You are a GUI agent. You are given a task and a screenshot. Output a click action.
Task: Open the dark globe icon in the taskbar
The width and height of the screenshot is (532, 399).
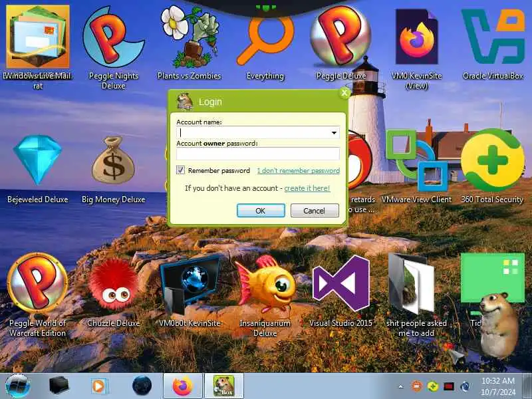(142, 386)
